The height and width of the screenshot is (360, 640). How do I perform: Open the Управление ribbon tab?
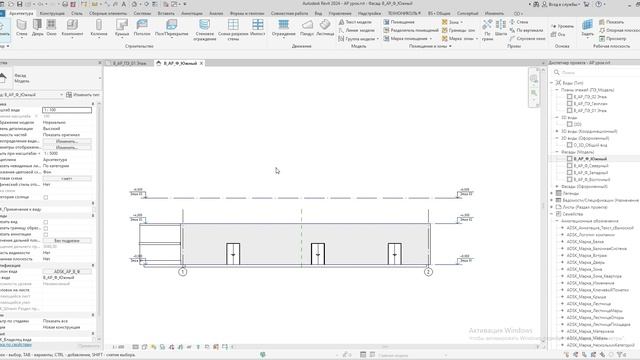pyautogui.click(x=340, y=13)
